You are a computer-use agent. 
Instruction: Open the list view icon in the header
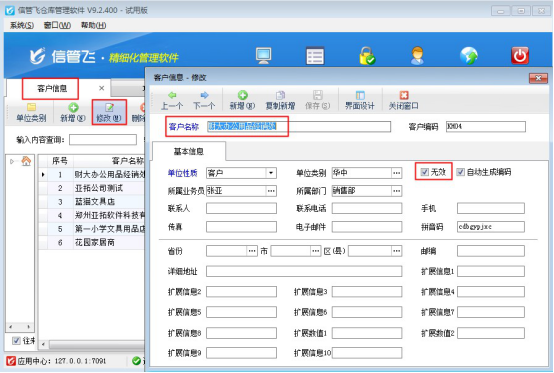315,56
